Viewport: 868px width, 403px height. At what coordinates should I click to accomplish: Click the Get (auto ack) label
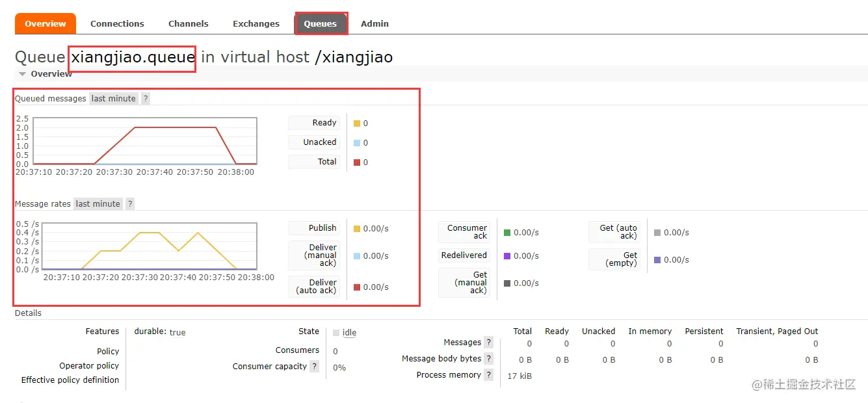pos(614,232)
